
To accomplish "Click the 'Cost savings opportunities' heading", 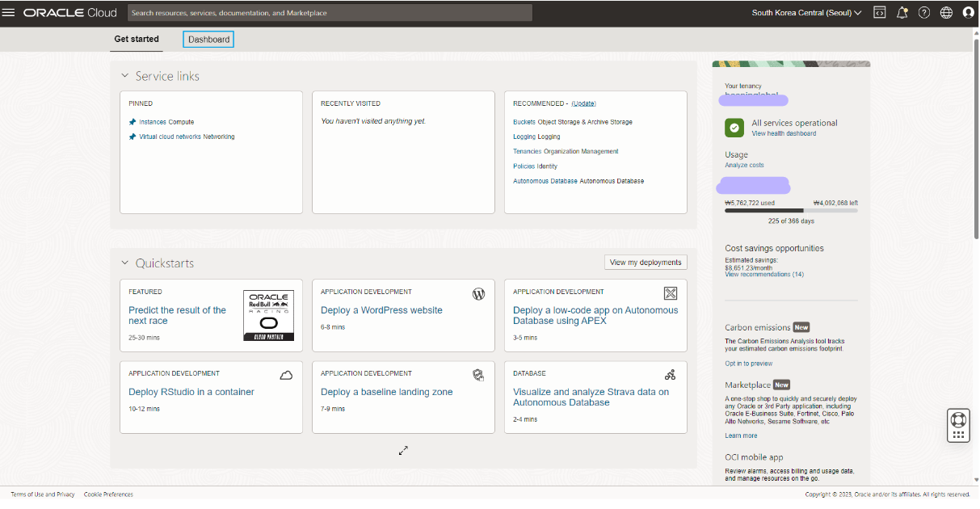I will [774, 248].
